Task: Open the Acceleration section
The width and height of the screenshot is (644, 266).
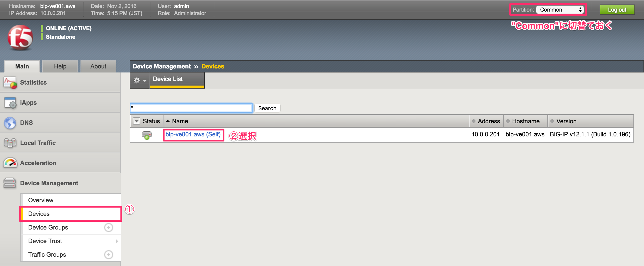Action: coord(38,163)
